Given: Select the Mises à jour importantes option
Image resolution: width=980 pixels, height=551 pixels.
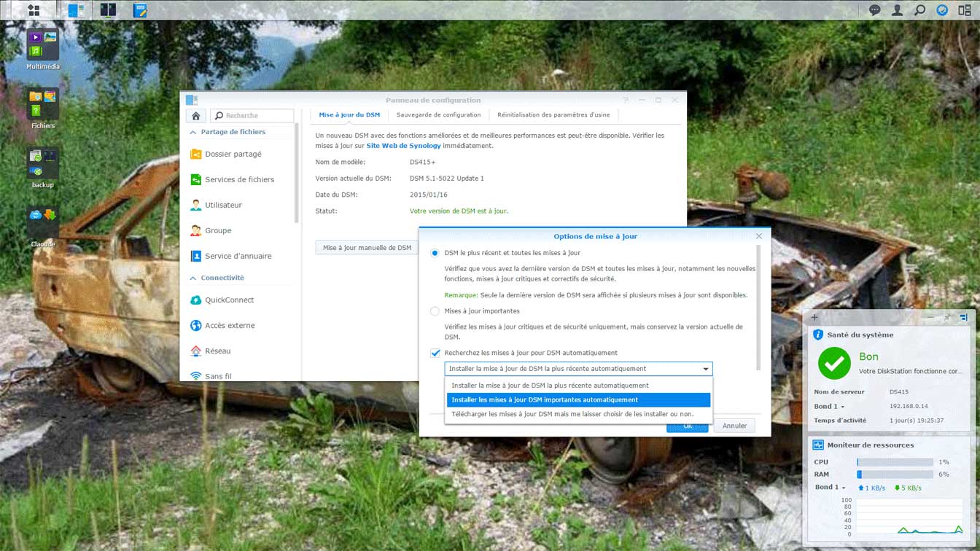Looking at the screenshot, I should 435,311.
